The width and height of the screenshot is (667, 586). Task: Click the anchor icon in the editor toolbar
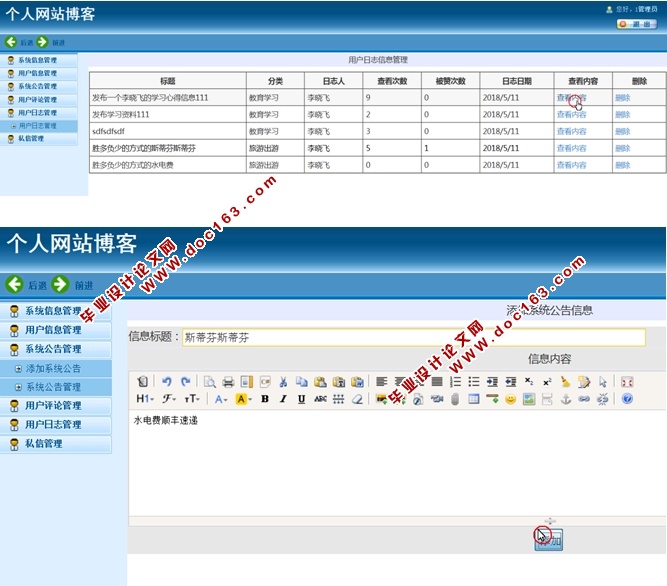565,399
